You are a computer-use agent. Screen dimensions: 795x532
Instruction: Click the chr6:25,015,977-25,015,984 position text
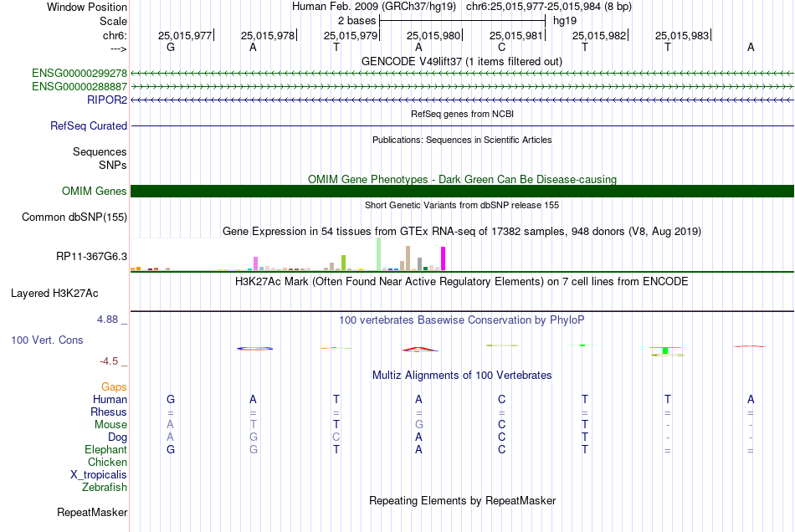coord(549,7)
